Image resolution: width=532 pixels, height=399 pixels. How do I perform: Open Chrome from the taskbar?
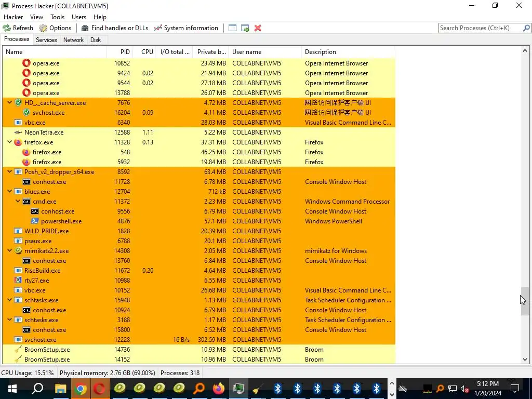(x=81, y=389)
